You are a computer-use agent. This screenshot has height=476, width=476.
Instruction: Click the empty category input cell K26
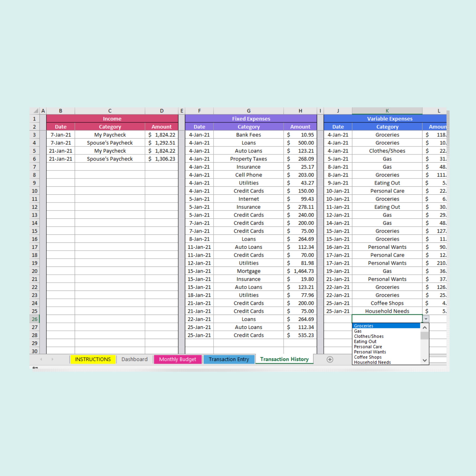click(387, 319)
